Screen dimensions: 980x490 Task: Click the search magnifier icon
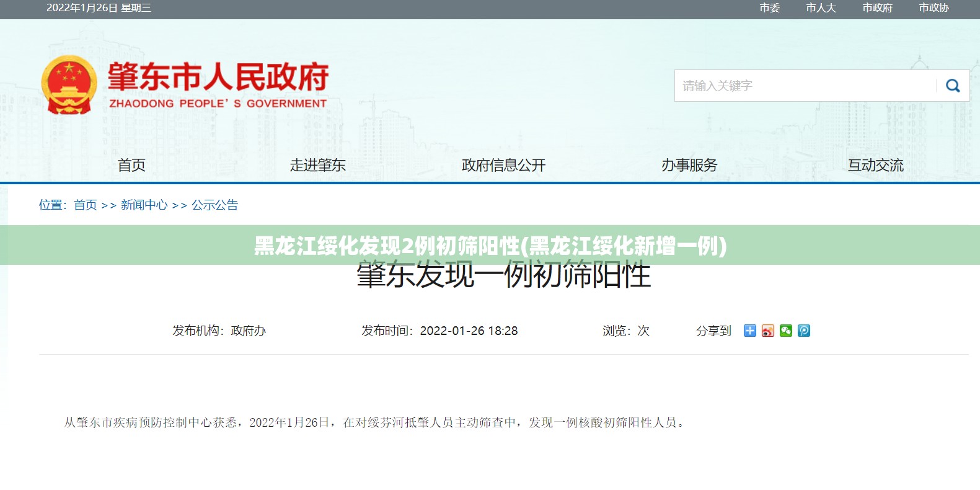953,86
